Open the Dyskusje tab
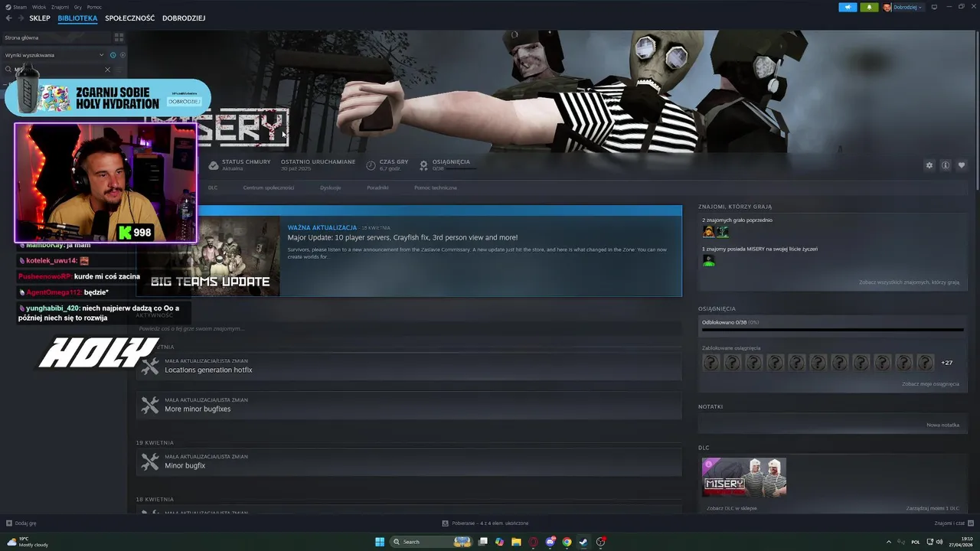The height and width of the screenshot is (551, 980). (x=331, y=187)
